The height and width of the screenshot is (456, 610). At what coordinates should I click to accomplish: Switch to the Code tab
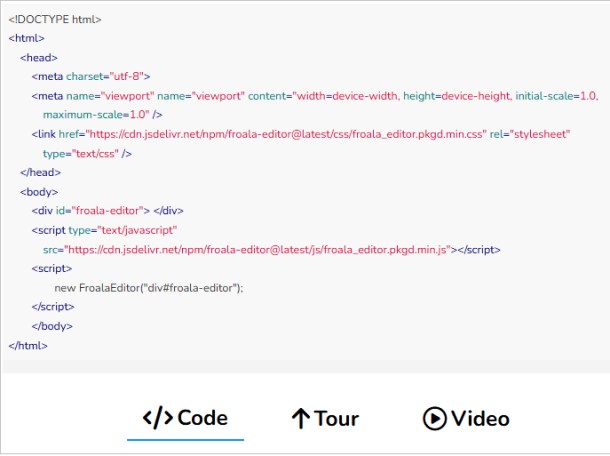click(185, 418)
